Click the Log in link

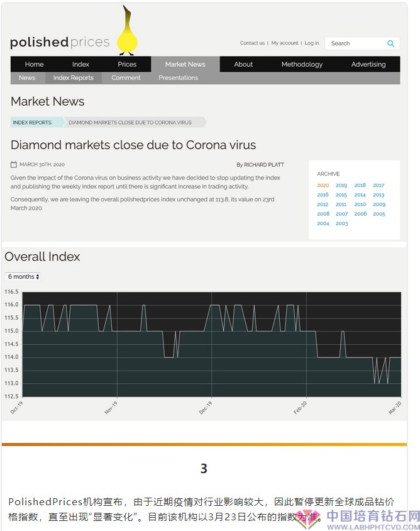point(312,43)
